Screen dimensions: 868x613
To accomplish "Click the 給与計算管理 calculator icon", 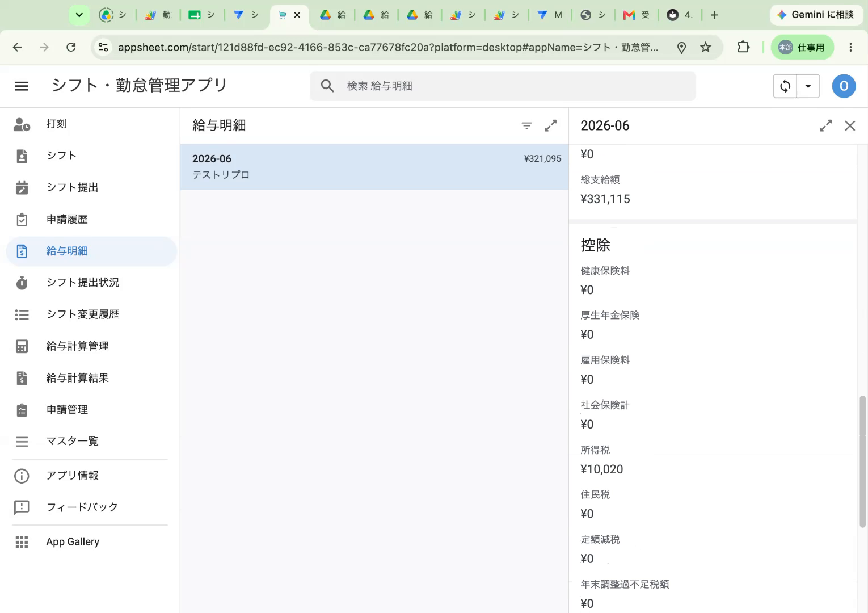I will pos(22,346).
